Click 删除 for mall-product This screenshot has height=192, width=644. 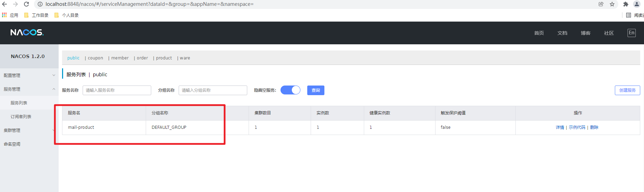pyautogui.click(x=594, y=127)
